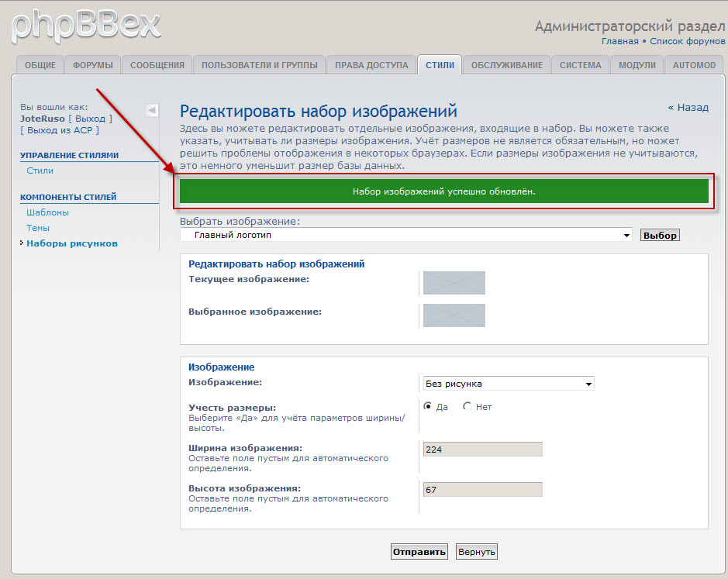Viewport: 728px width, 579px height.
Task: Click the image height input field
Action: coord(482,490)
